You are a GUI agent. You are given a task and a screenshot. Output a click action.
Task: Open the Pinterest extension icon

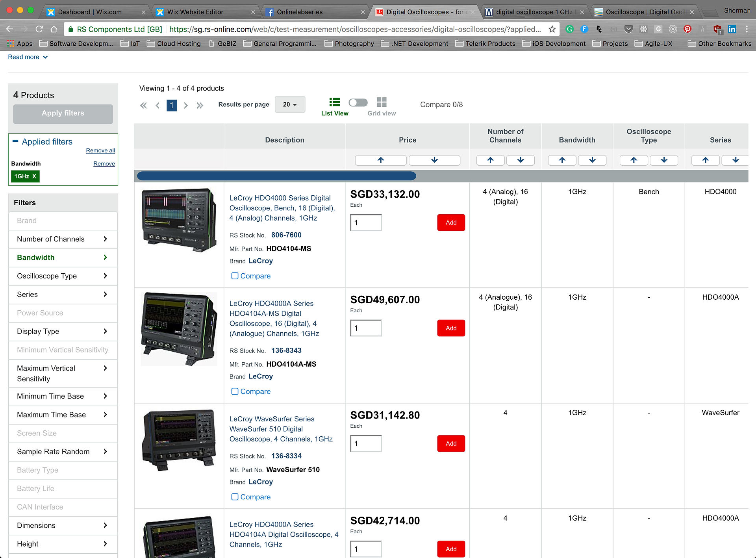687,29
